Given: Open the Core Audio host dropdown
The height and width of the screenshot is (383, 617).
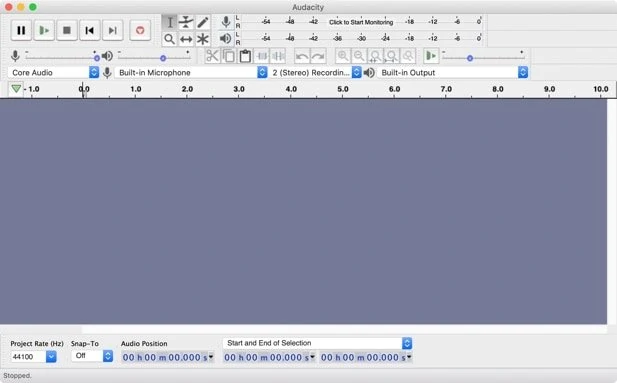Looking at the screenshot, I should click(x=53, y=72).
